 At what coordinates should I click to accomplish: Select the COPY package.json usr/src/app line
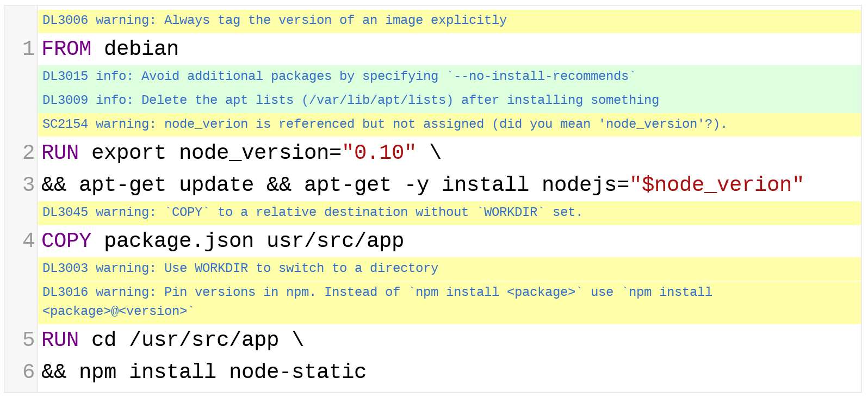pos(449,241)
